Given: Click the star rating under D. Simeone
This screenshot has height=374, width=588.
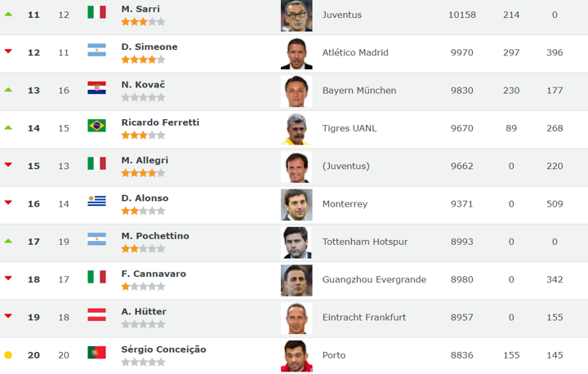Looking at the screenshot, I should pyautogui.click(x=143, y=60).
